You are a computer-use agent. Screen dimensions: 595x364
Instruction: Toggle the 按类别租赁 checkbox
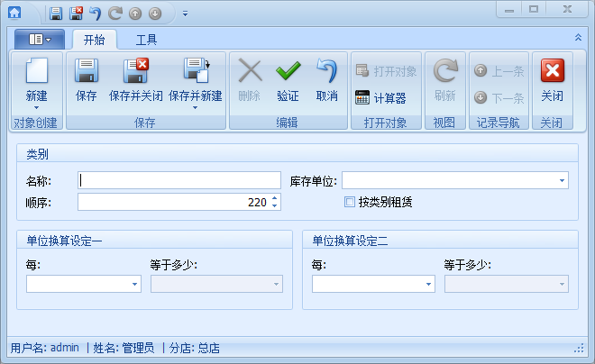point(350,202)
